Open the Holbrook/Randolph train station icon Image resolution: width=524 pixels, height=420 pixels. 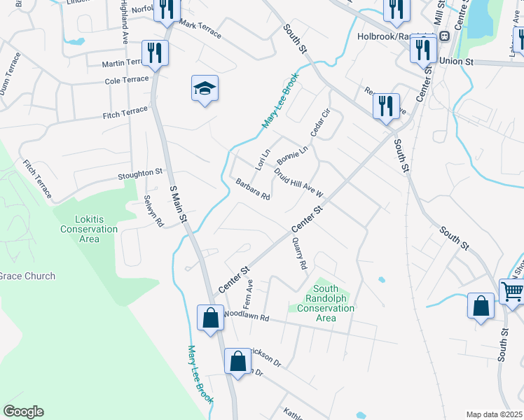pos(445,36)
